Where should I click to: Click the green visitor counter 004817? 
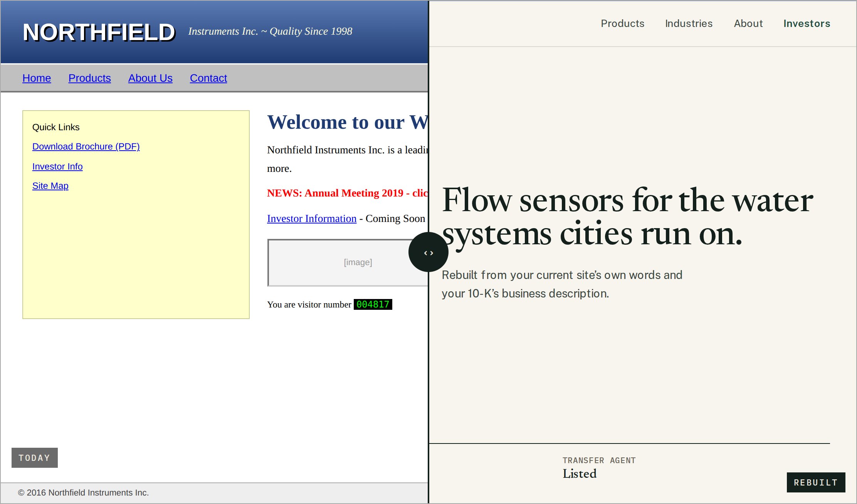click(373, 304)
